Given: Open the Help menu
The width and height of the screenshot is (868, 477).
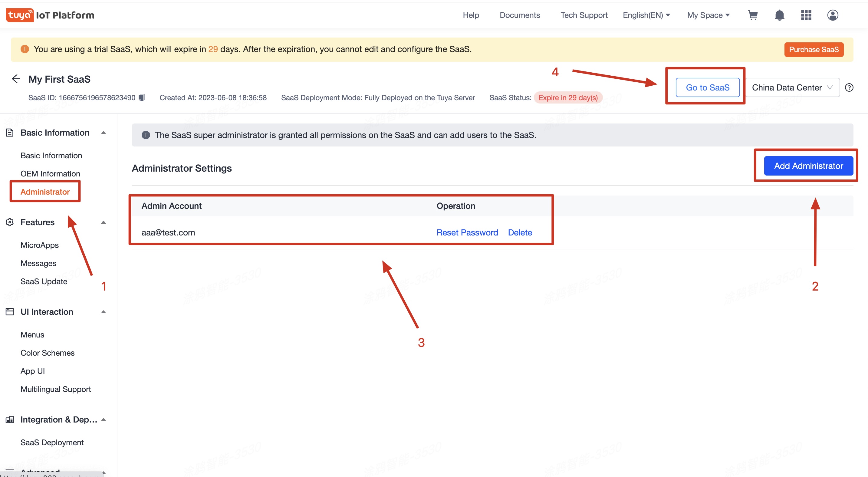Looking at the screenshot, I should [471, 15].
